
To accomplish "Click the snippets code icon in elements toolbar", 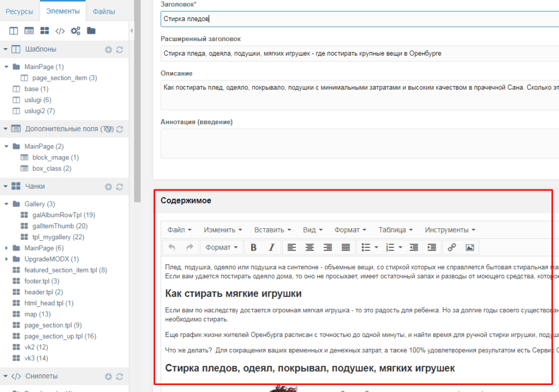I will pyautogui.click(x=60, y=31).
